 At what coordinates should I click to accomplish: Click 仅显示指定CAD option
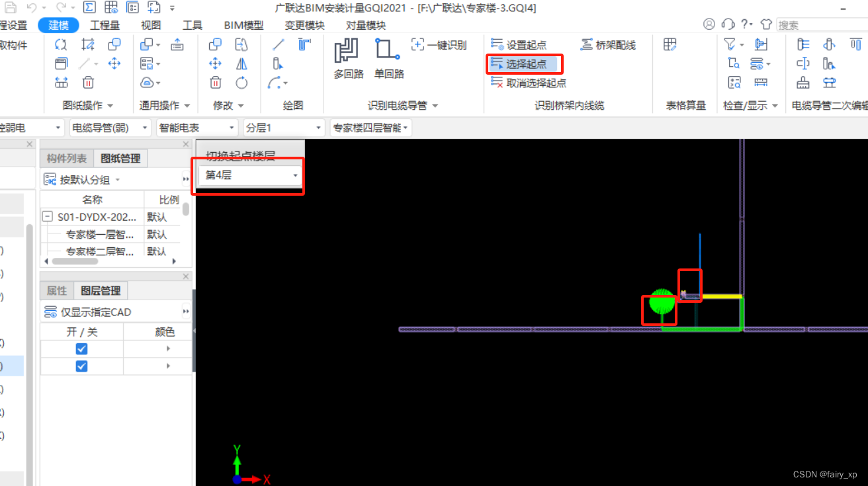click(x=87, y=311)
